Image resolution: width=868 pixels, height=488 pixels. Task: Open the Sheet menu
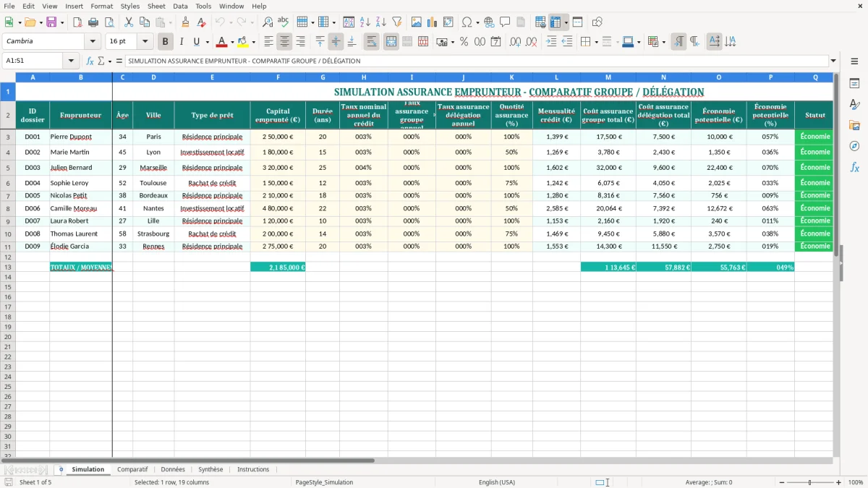click(x=156, y=6)
